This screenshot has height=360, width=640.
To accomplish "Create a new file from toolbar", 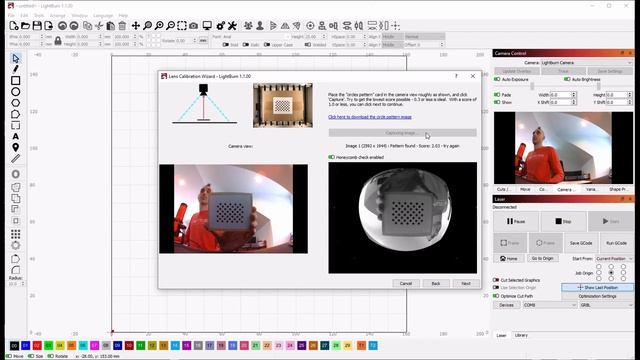I will point(14,26).
